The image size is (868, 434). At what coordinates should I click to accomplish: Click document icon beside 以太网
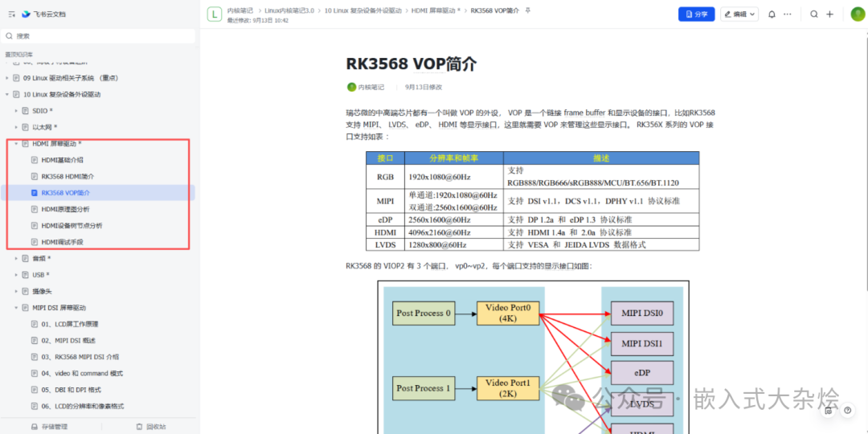coord(26,127)
